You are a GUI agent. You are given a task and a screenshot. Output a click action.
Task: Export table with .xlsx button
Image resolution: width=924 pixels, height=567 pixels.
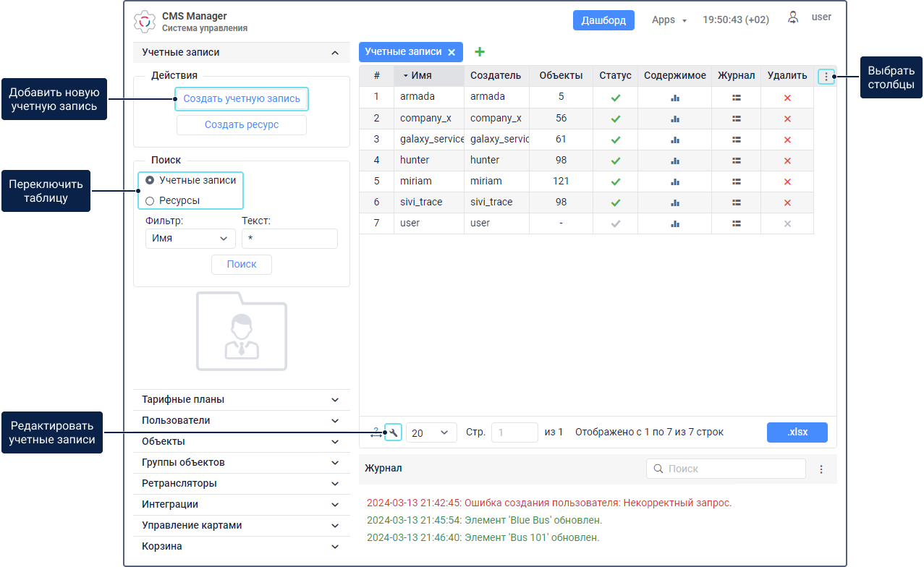797,432
